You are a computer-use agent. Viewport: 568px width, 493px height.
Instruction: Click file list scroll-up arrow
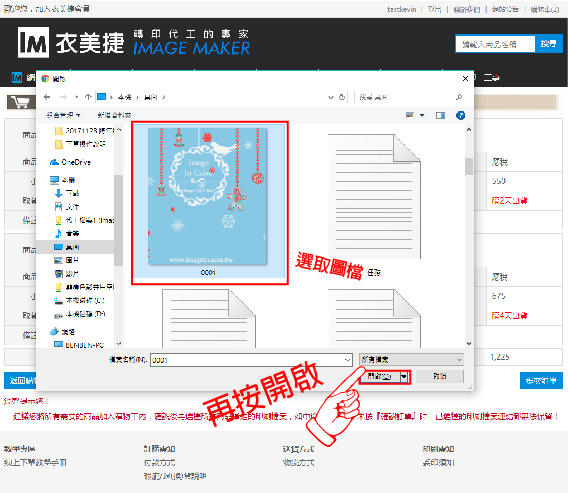[x=469, y=129]
